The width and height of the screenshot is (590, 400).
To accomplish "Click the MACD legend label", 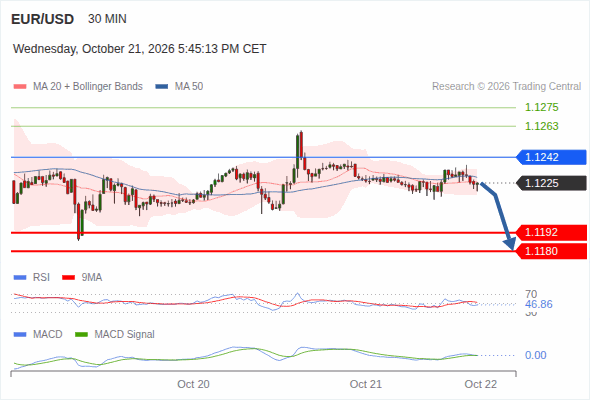I will coord(48,335).
